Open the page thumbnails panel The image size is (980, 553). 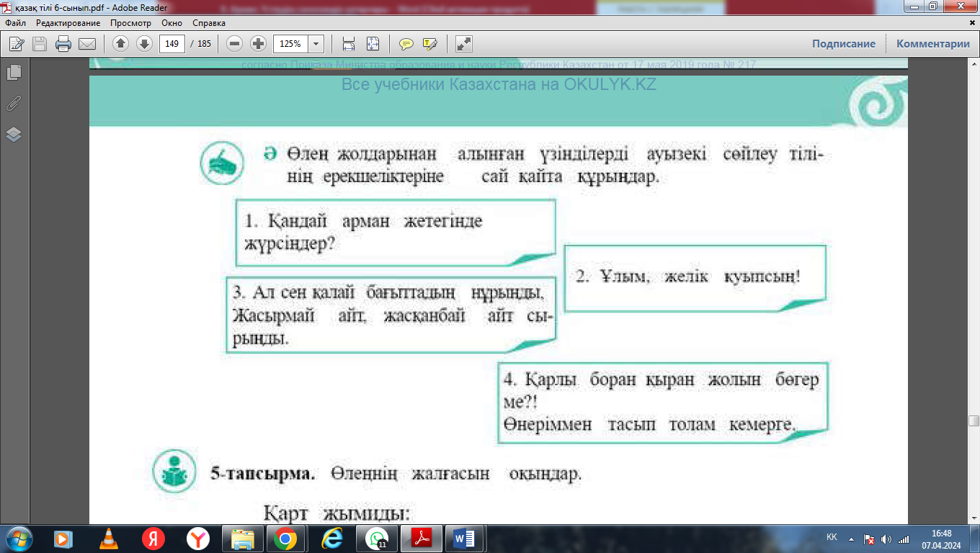coord(13,73)
